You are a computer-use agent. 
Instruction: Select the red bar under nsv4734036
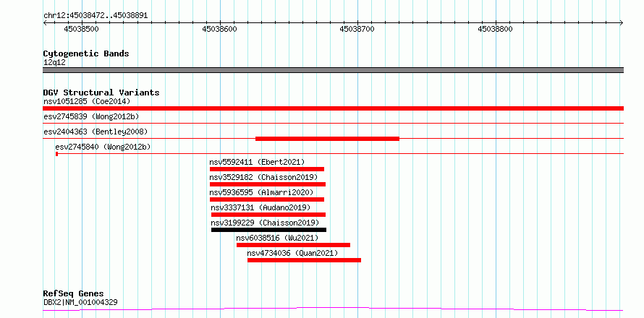305,260
